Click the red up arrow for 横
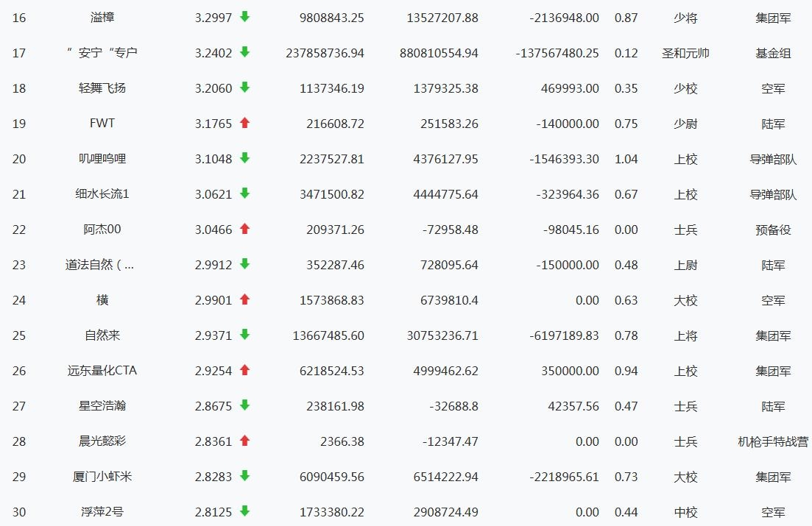Image resolution: width=812 pixels, height=526 pixels. (x=245, y=299)
